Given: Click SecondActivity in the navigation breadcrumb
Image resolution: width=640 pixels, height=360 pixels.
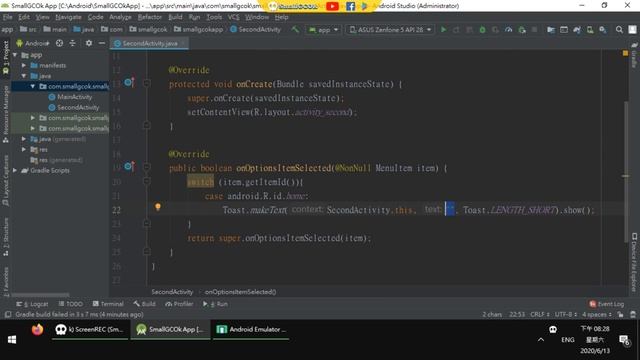Looking at the screenshot, I should [x=256, y=29].
